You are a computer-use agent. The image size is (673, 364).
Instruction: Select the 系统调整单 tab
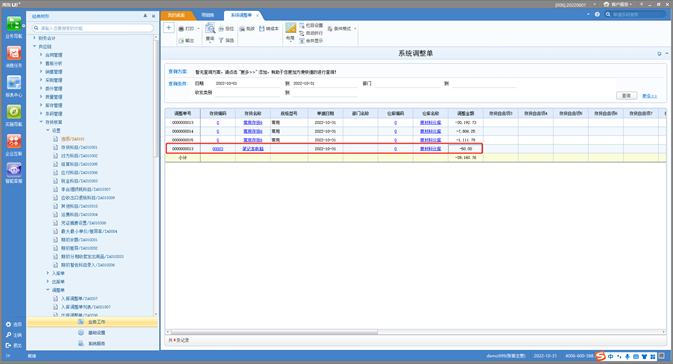(x=242, y=15)
